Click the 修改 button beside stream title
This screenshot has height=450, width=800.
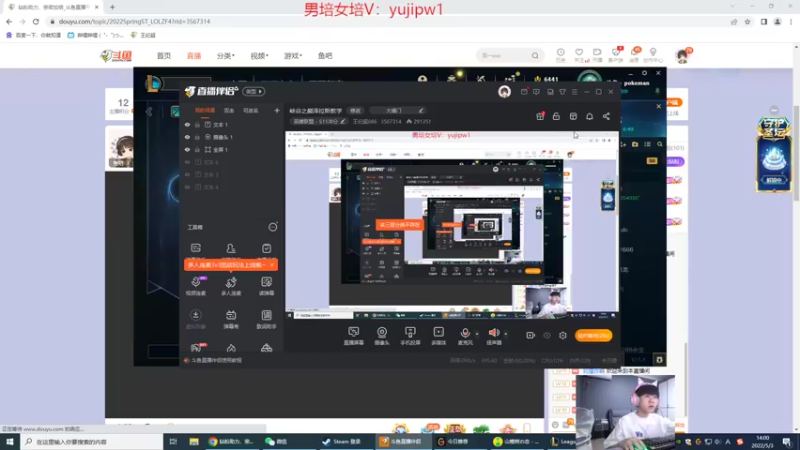pos(355,110)
